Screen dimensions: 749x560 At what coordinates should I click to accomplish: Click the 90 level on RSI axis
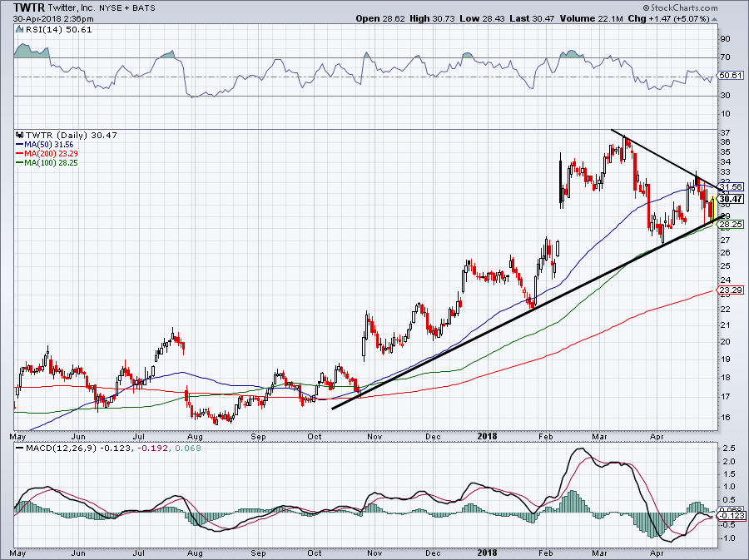(x=725, y=38)
